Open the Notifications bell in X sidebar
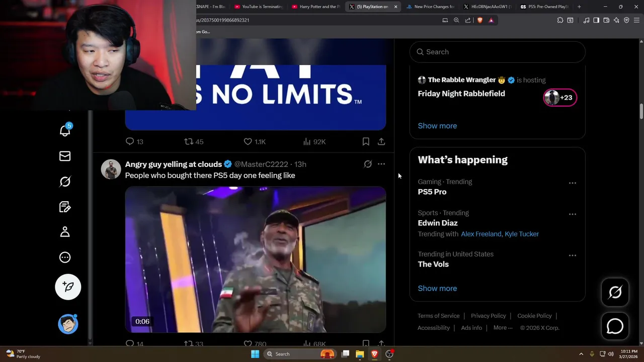644x362 pixels. coord(65,130)
